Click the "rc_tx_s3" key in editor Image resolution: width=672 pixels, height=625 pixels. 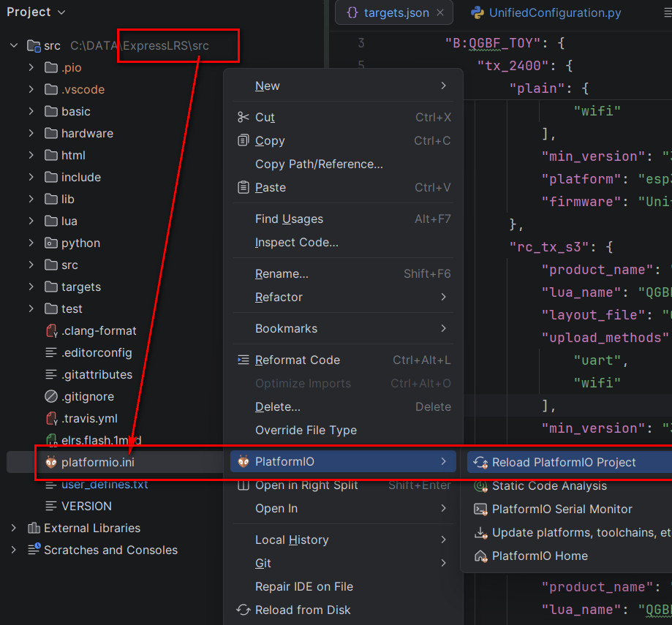(x=548, y=247)
